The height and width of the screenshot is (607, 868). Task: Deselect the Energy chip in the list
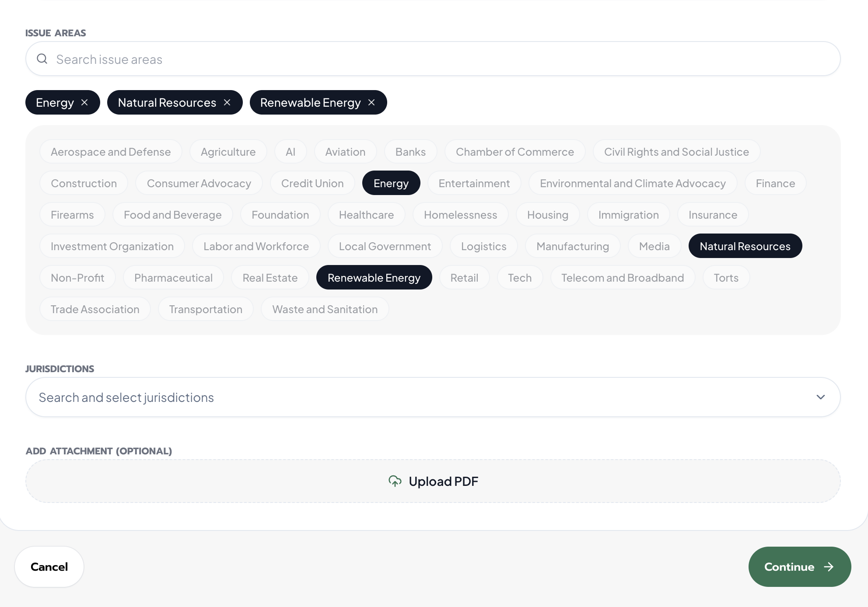click(x=391, y=183)
